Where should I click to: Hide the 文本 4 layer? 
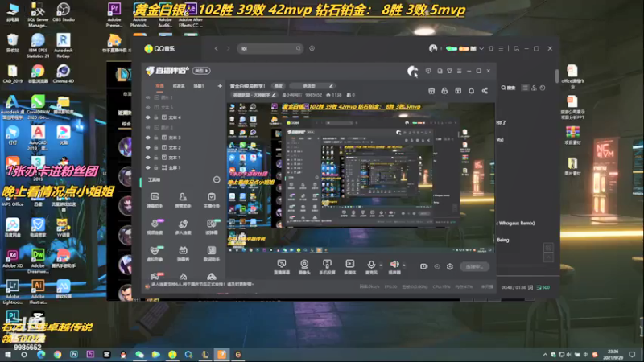(x=148, y=117)
